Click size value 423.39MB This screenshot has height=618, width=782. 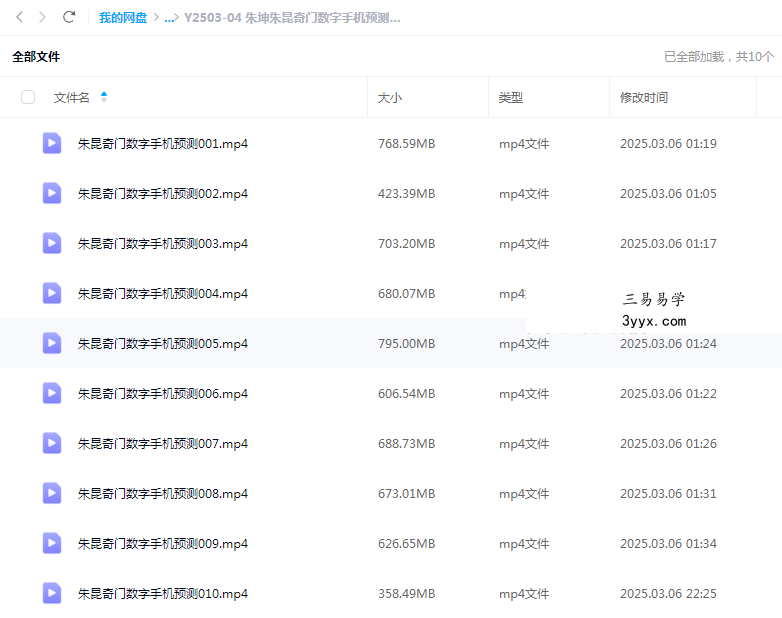click(x=406, y=194)
